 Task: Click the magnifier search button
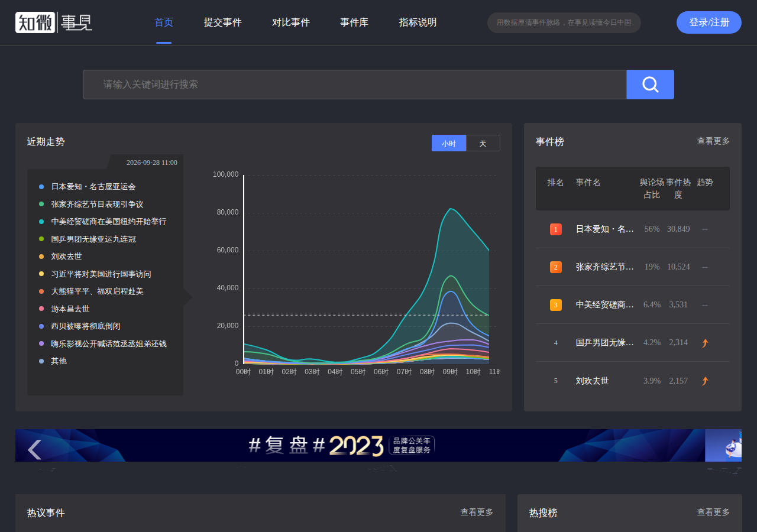[x=650, y=85]
